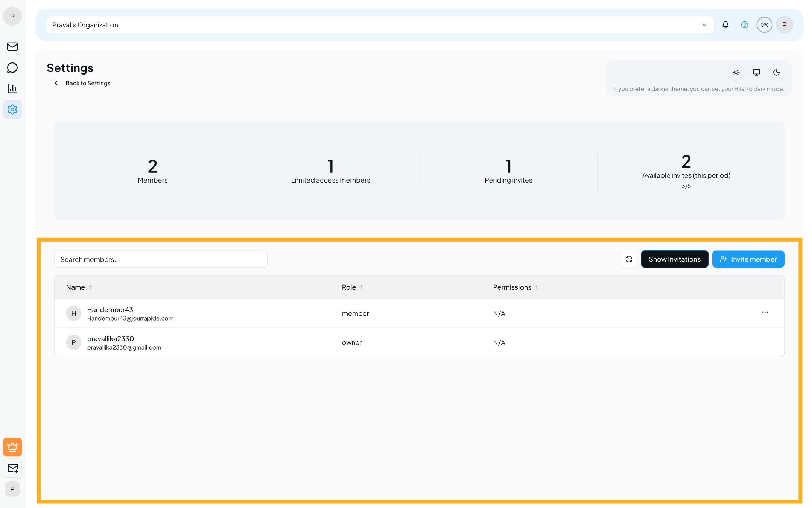Open the analytics bar-chart sidebar icon

coord(12,88)
